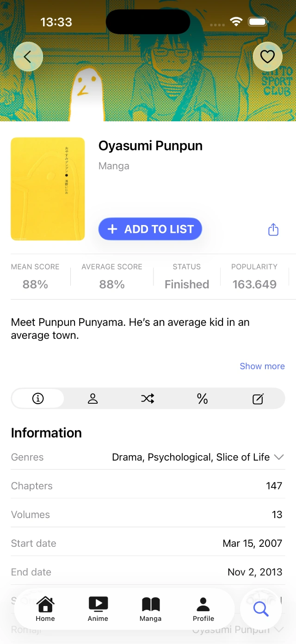This screenshot has width=296, height=644.
Task: Tap the Oyasumi Punpun title
Action: click(150, 146)
